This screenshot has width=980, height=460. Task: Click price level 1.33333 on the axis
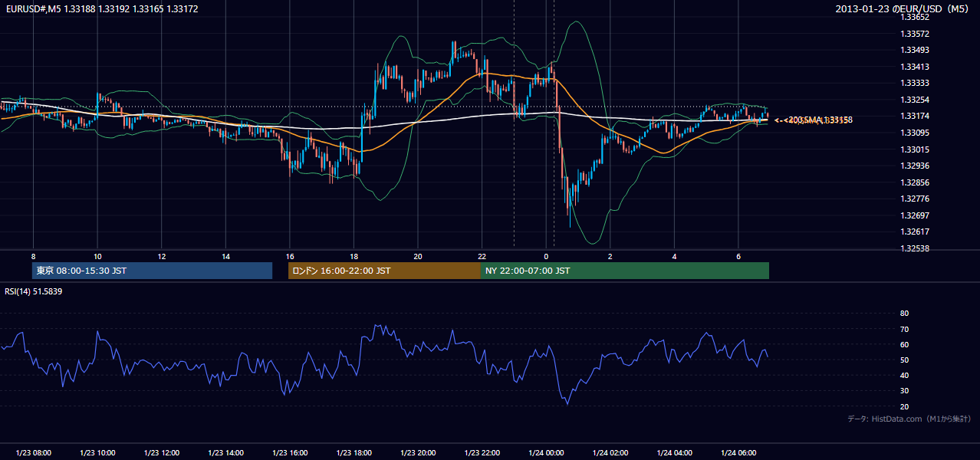(914, 83)
